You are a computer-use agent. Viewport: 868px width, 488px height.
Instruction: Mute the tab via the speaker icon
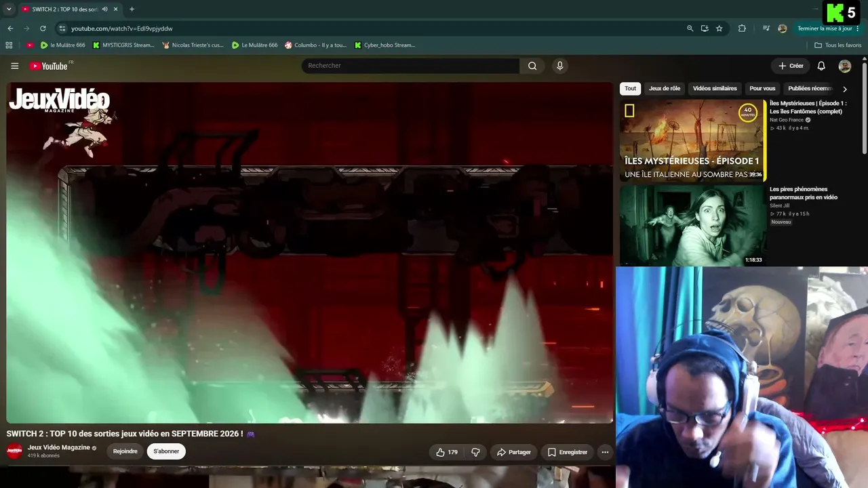104,9
